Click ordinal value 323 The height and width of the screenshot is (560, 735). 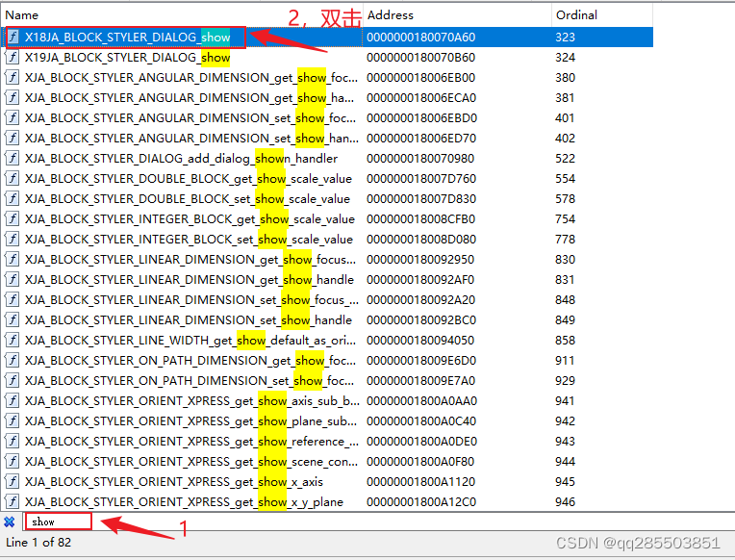pos(566,38)
